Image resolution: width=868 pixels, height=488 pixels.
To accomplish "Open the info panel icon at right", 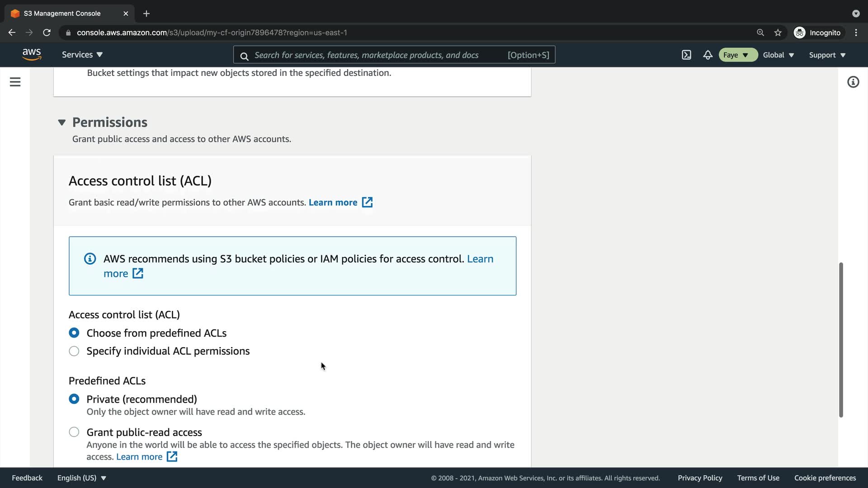I will click(x=853, y=82).
